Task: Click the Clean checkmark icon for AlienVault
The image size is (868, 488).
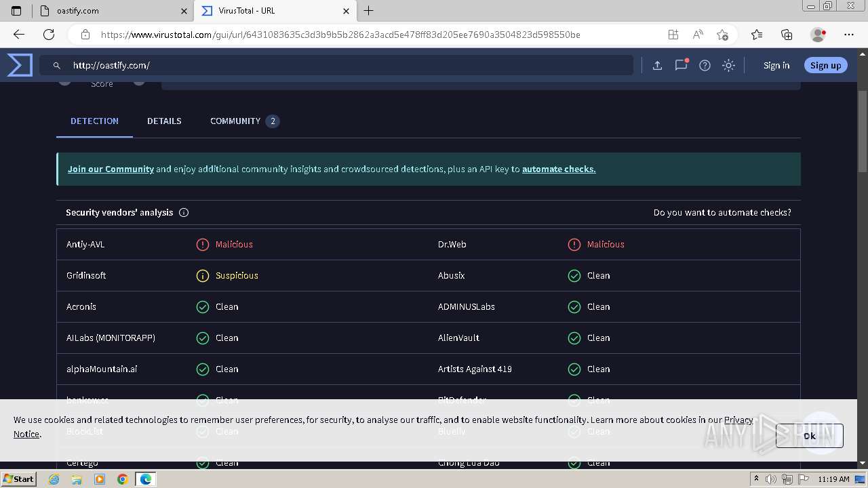Action: pos(574,338)
